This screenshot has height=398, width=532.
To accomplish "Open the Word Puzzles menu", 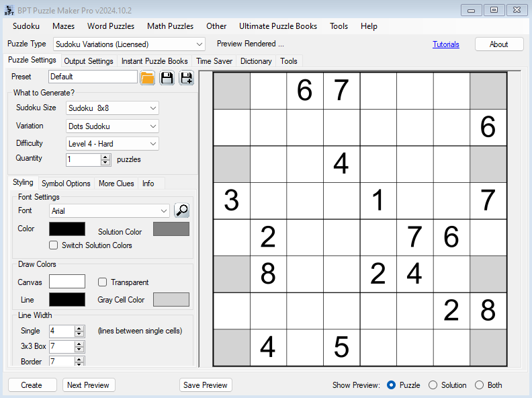I will [x=111, y=26].
